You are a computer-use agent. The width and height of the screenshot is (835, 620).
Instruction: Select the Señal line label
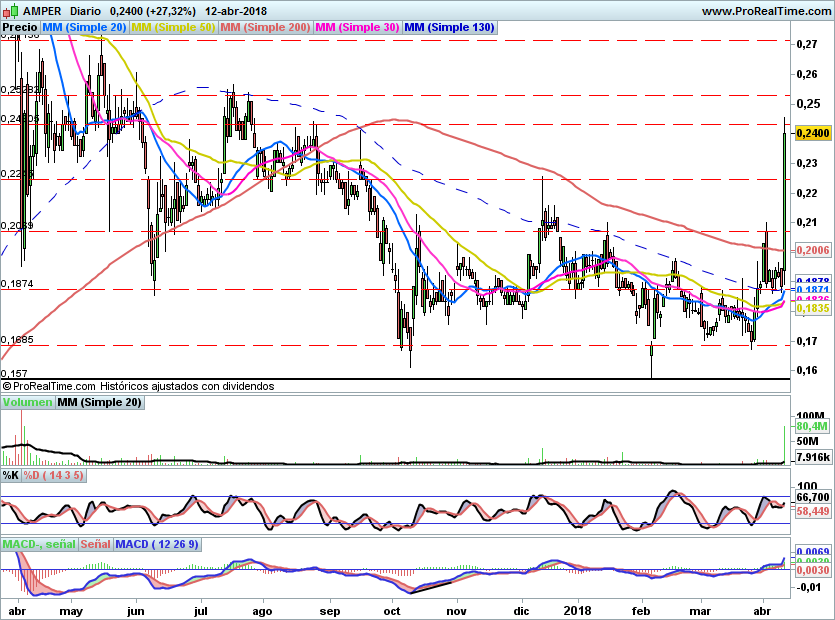(95, 544)
